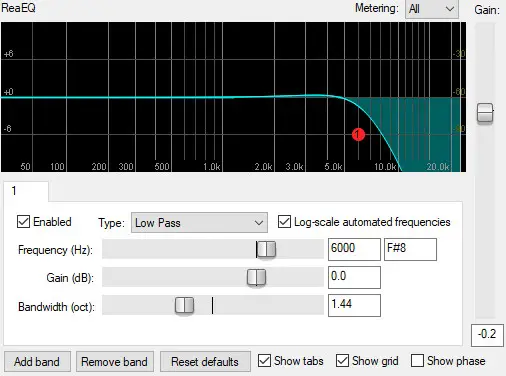This screenshot has height=376, width=506.
Task: Toggle the Enabled checkbox
Action: click(x=23, y=222)
